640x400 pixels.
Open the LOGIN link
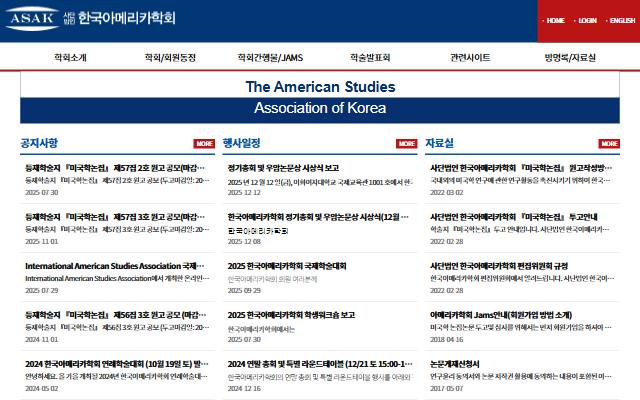587,20
